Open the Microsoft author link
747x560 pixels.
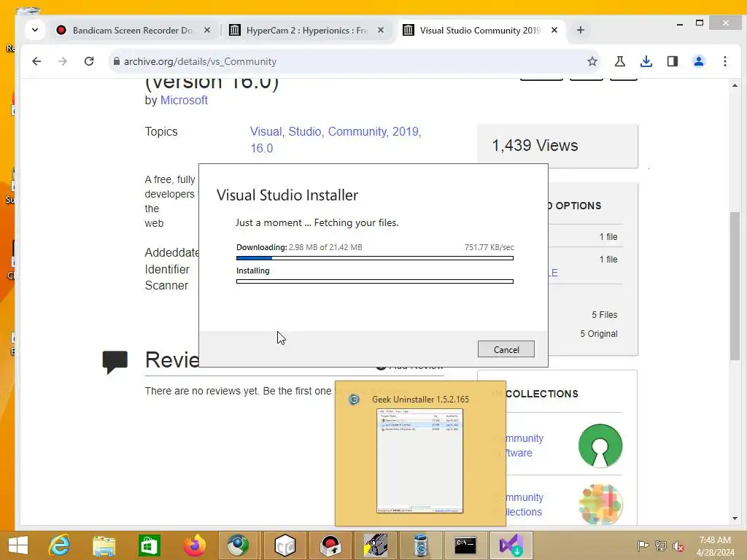click(184, 100)
